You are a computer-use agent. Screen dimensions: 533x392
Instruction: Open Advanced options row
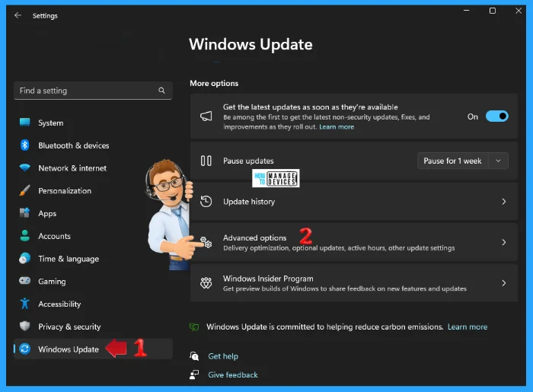coord(354,242)
